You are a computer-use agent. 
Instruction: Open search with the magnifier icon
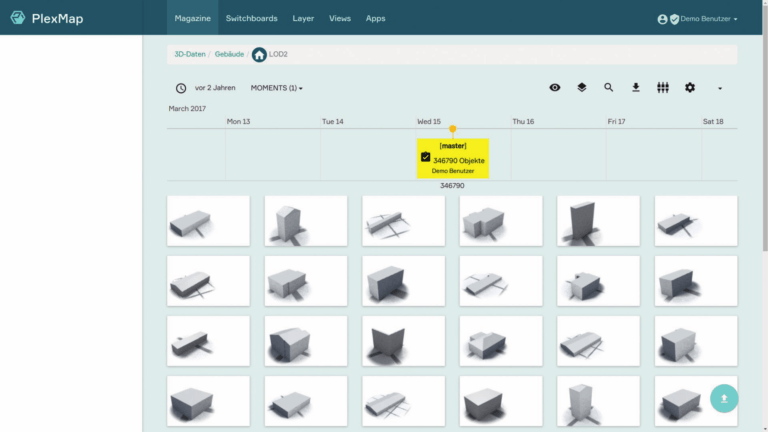click(x=609, y=88)
